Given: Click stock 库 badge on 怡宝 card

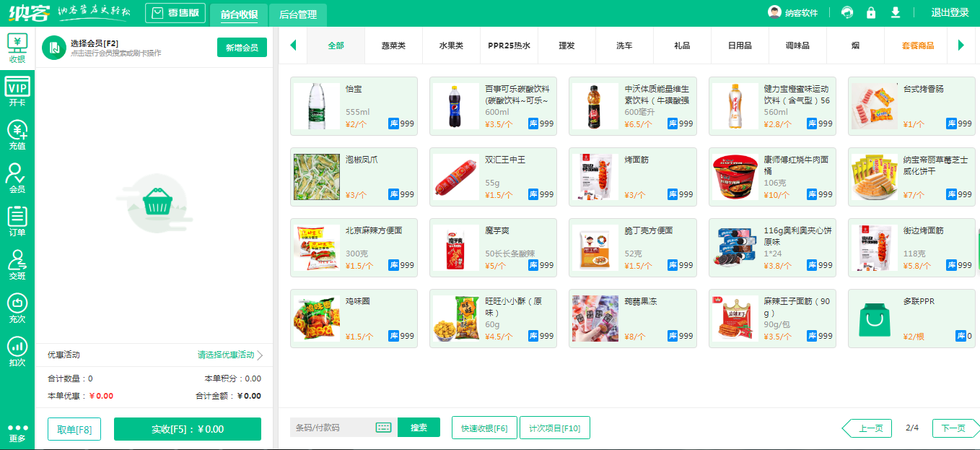Looking at the screenshot, I should pyautogui.click(x=394, y=124).
